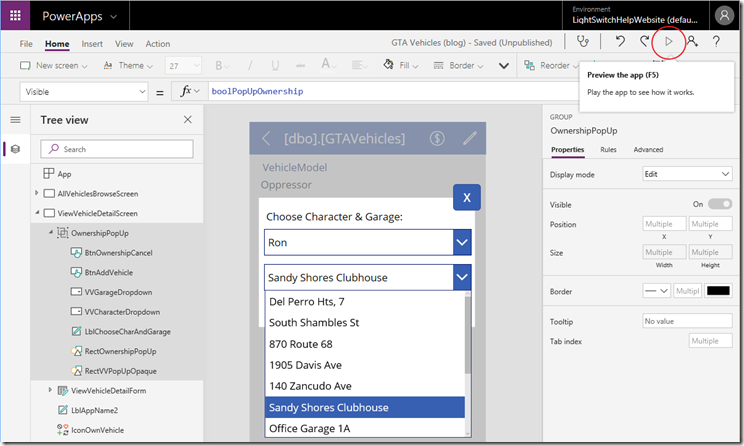Expand the ViewVehicleDetailForm node

[50, 390]
